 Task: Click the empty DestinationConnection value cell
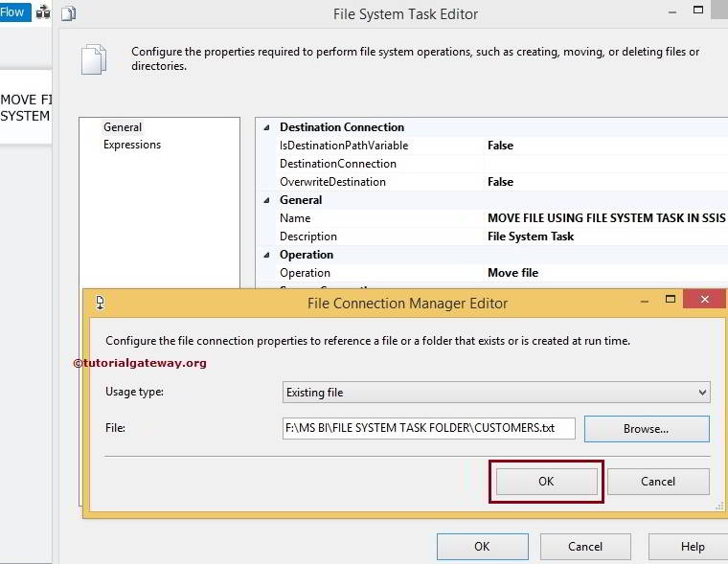pos(606,164)
